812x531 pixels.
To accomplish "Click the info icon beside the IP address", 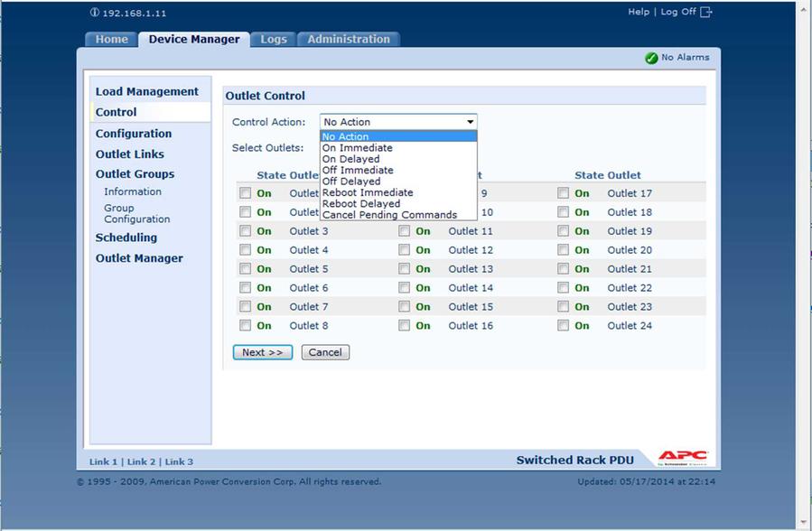I will tap(95, 13).
